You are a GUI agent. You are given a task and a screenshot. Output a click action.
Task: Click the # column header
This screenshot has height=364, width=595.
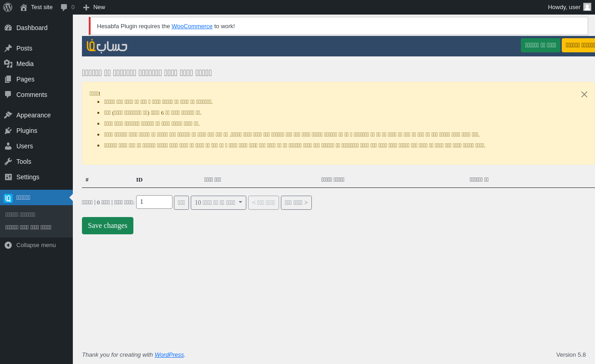pyautogui.click(x=87, y=180)
